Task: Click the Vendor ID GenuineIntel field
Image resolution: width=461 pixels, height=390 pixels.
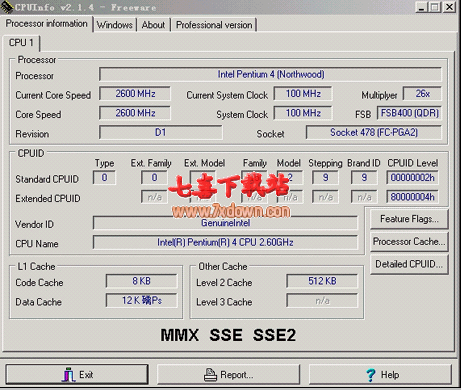Action: pyautogui.click(x=225, y=223)
